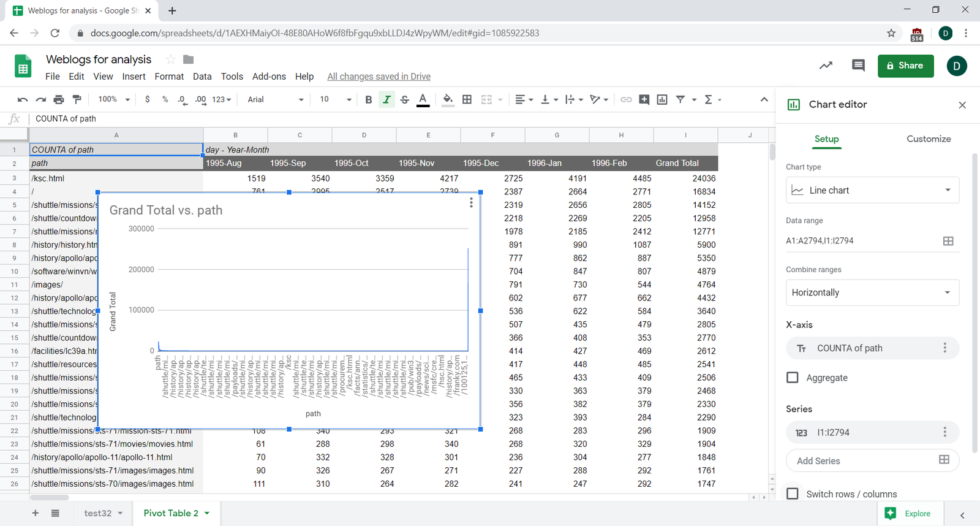
Task: Open the Combine ranges Horizontally dropdown
Action: 872,292
